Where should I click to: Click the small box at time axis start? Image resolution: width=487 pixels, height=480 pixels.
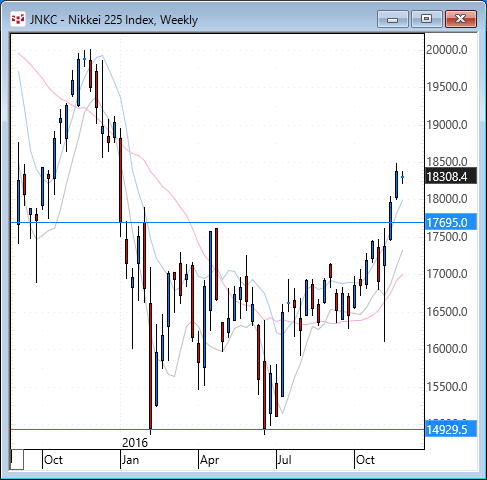click(x=17, y=460)
